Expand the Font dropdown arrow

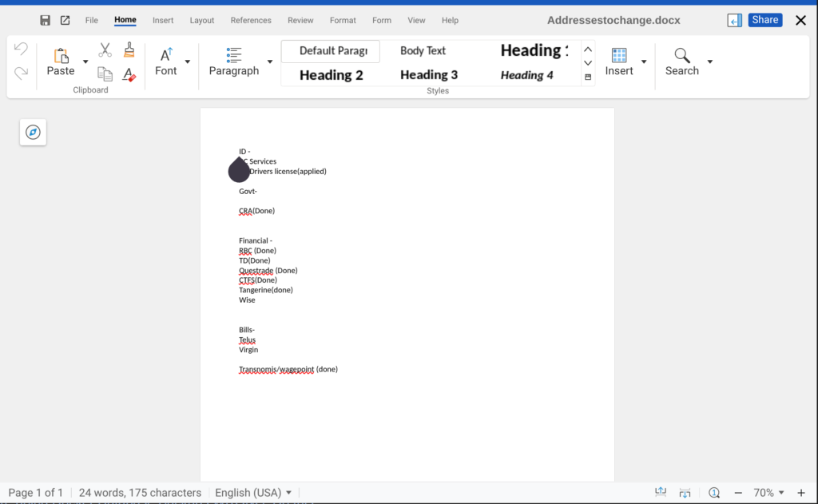[x=188, y=62]
